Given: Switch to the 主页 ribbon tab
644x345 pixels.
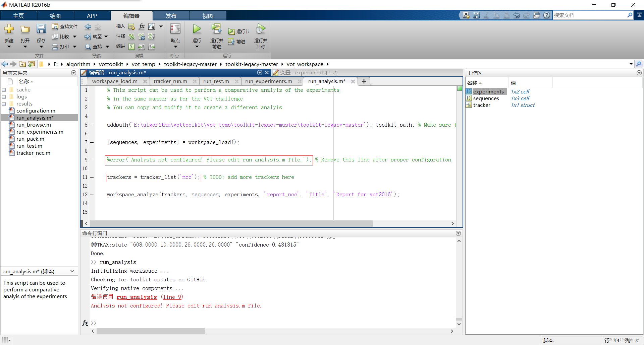Looking at the screenshot, I should [x=18, y=16].
